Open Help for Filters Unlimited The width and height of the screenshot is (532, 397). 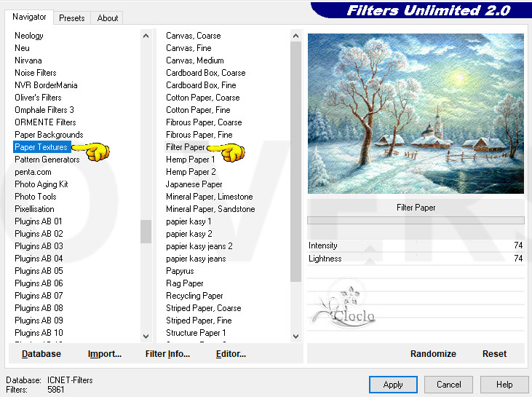[504, 385]
